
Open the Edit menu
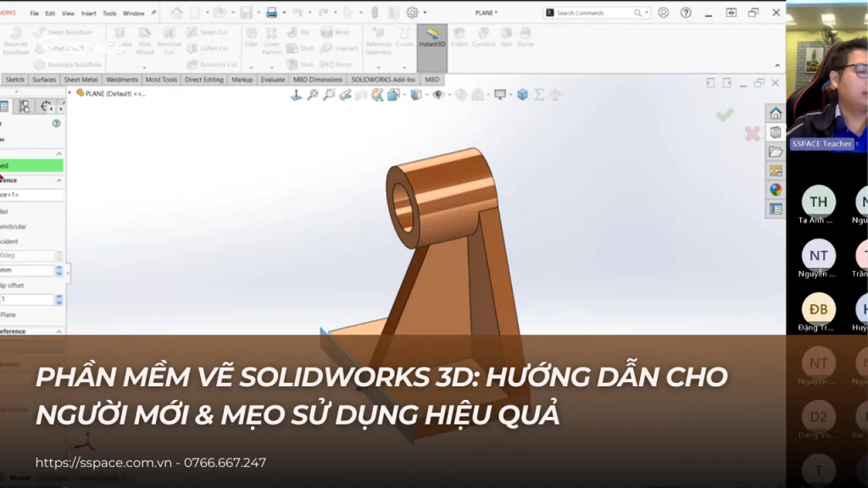[50, 14]
